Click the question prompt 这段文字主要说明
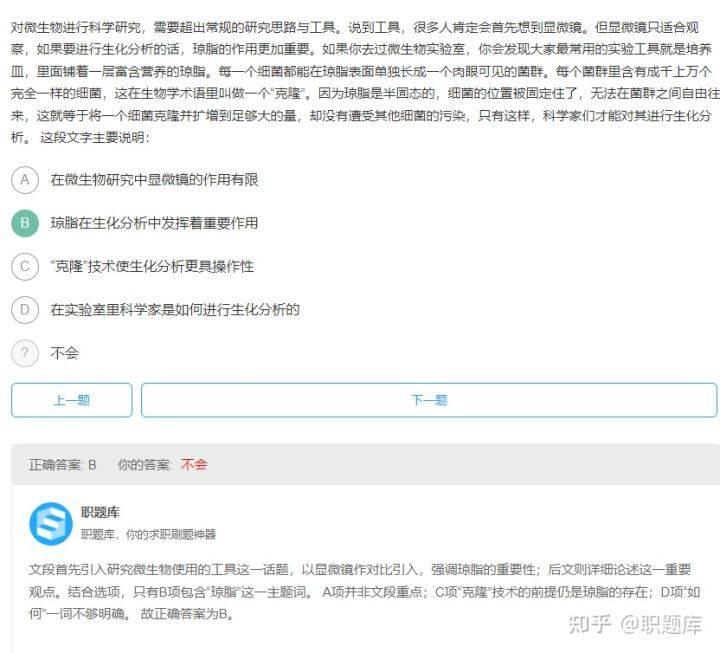Screen dimensions: 720x653 point(95,137)
